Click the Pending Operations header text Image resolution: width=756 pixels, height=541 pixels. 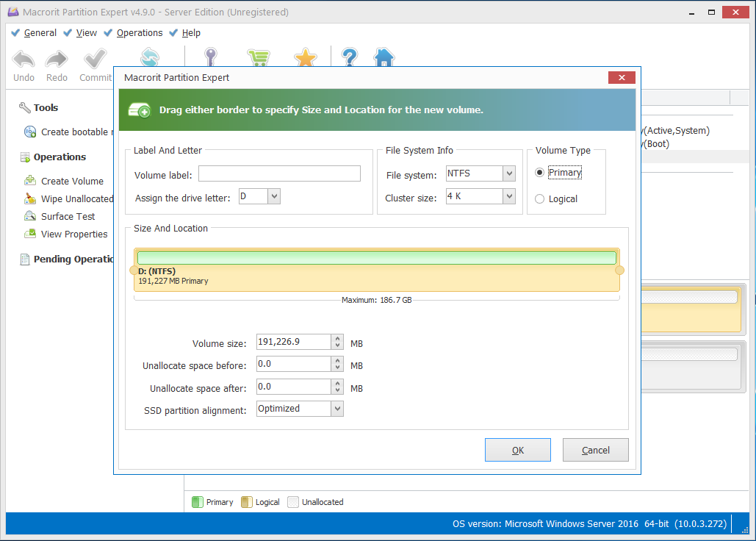(x=73, y=259)
